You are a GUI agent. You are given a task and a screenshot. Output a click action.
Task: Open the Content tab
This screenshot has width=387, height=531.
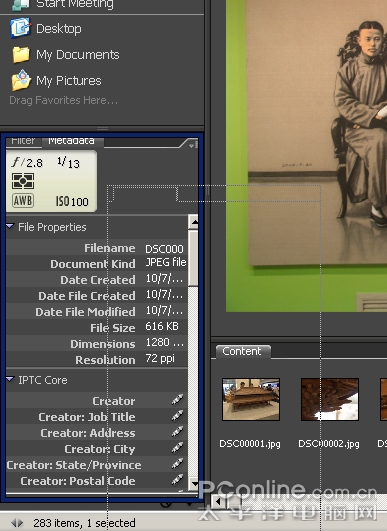coord(242,351)
